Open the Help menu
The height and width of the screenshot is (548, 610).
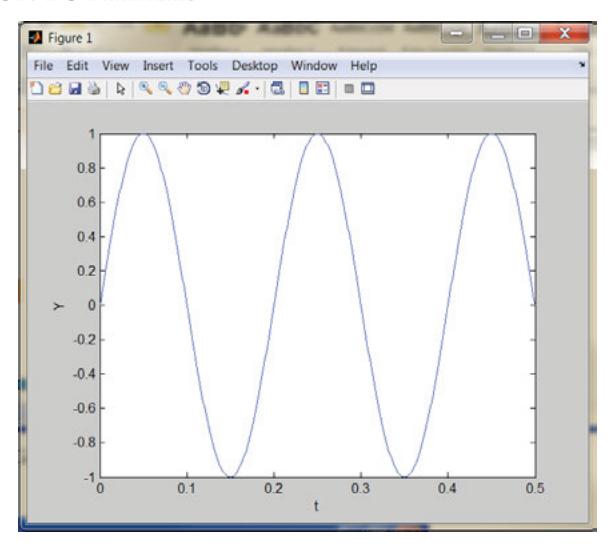click(363, 66)
